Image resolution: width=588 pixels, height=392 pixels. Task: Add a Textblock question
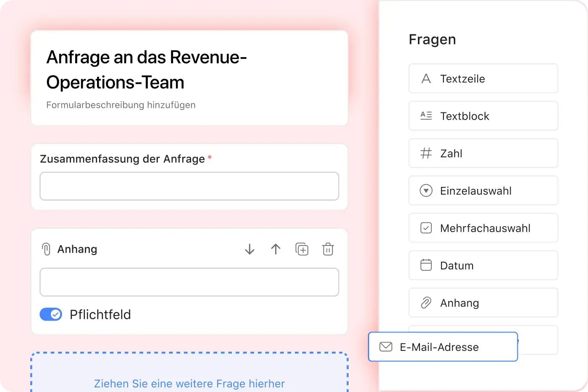tap(483, 116)
